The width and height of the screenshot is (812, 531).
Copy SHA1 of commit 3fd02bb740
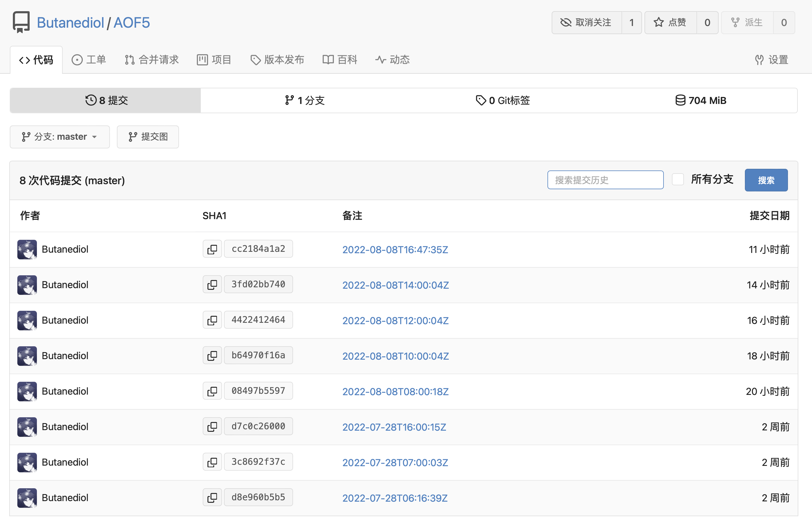[x=212, y=285]
